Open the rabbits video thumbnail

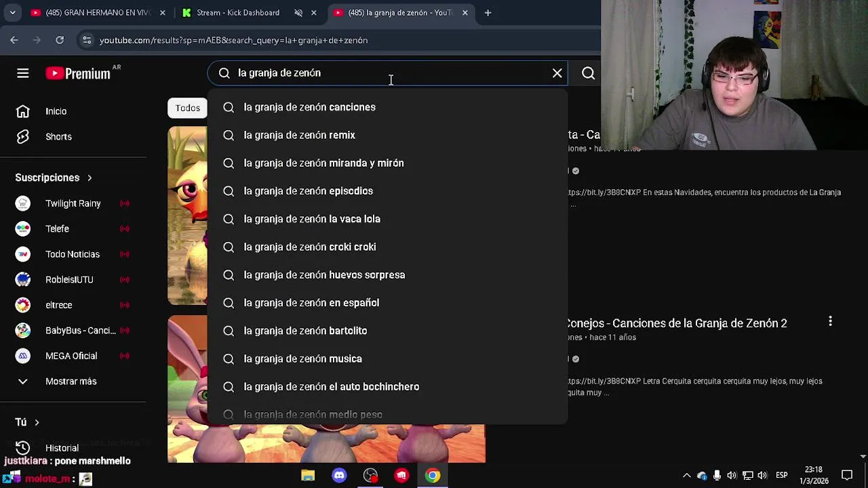pyautogui.click(x=326, y=444)
